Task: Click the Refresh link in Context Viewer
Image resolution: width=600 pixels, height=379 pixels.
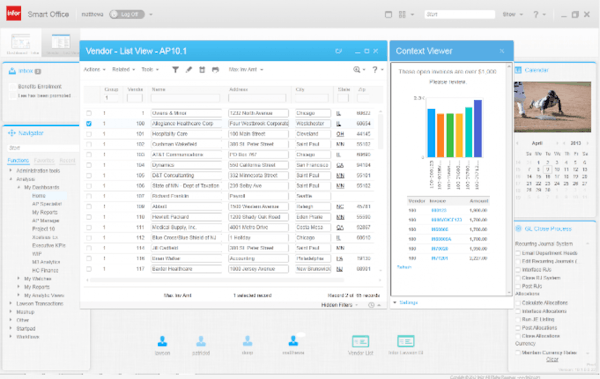Action: (404, 267)
